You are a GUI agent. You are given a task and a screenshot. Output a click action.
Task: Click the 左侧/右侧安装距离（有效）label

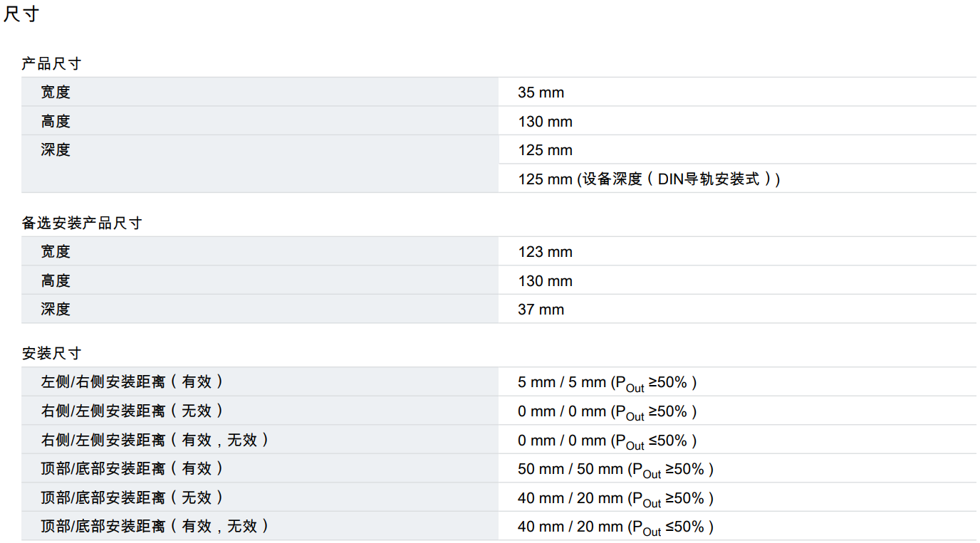[132, 382]
